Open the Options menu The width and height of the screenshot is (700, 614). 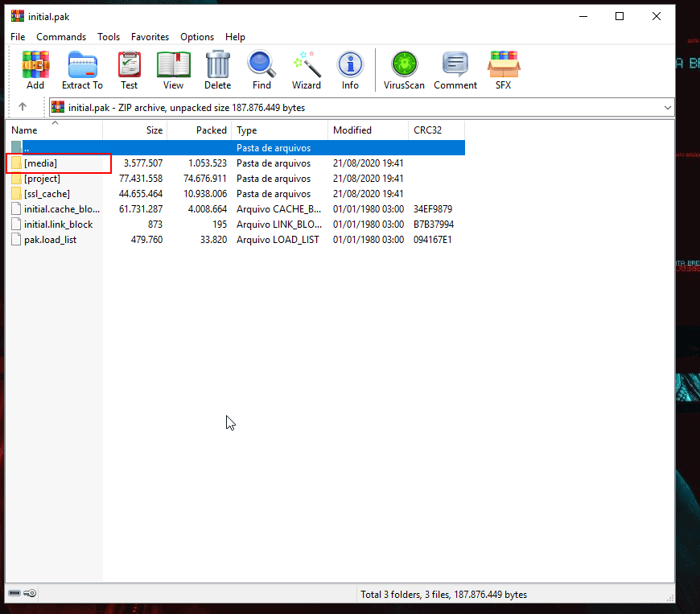[197, 37]
